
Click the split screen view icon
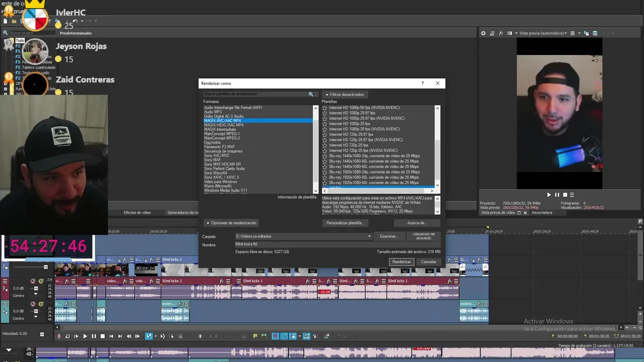click(x=509, y=33)
